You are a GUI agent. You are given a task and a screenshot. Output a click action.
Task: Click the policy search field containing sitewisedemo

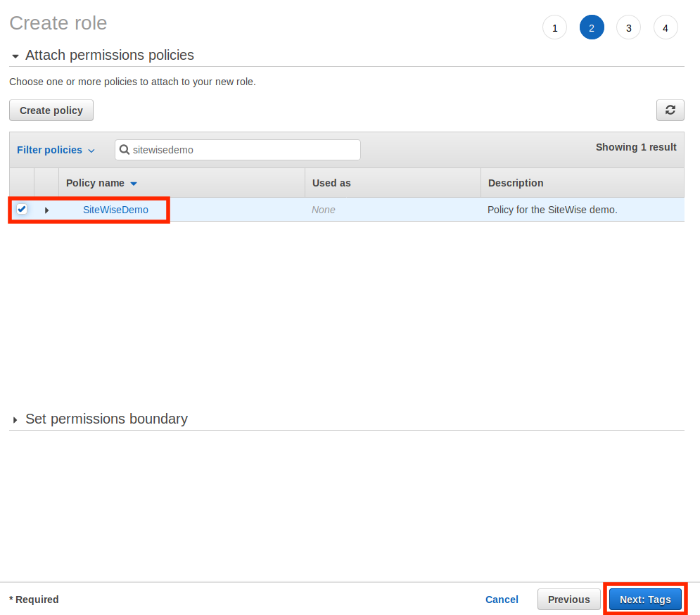click(243, 150)
